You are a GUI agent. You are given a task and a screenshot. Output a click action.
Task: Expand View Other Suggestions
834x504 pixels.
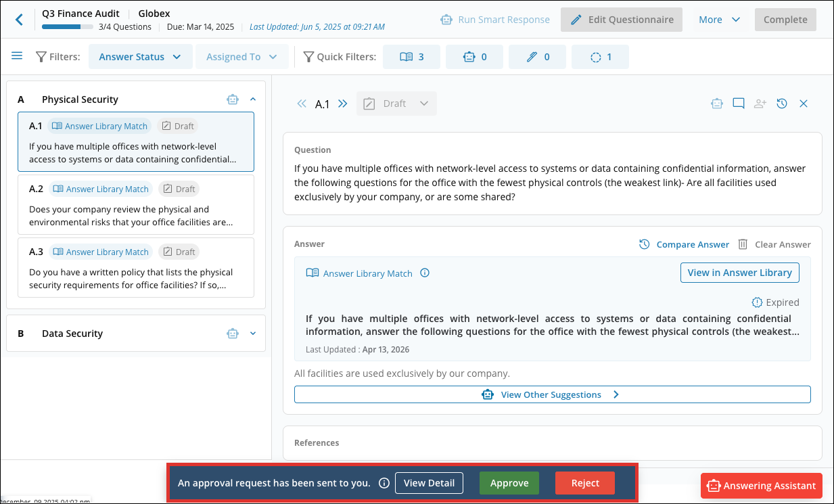click(552, 394)
